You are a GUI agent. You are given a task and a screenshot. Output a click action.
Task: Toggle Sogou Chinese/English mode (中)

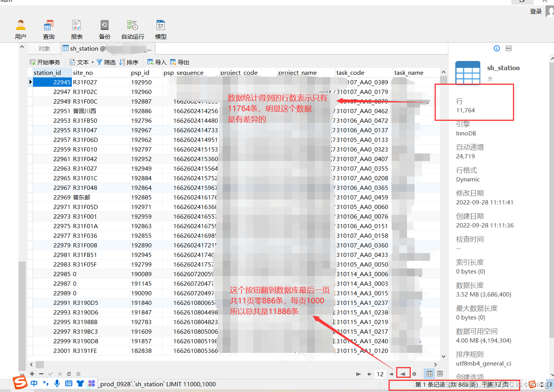tap(34, 383)
